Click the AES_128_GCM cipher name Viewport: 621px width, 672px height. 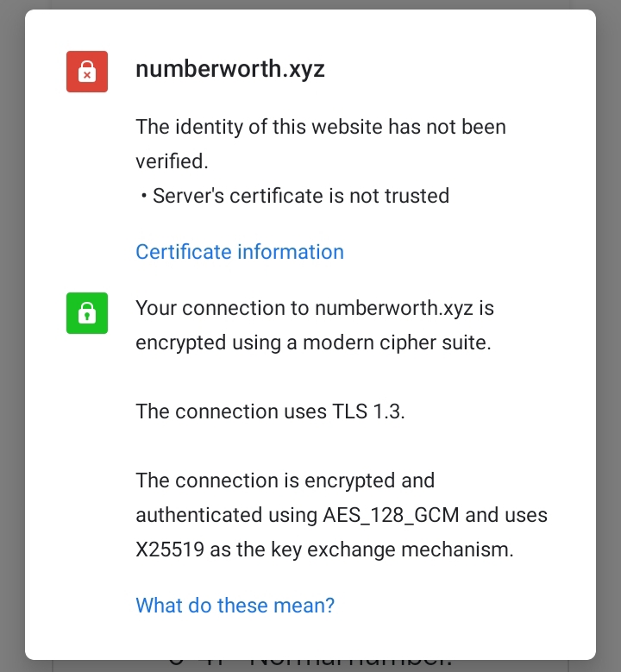click(391, 515)
